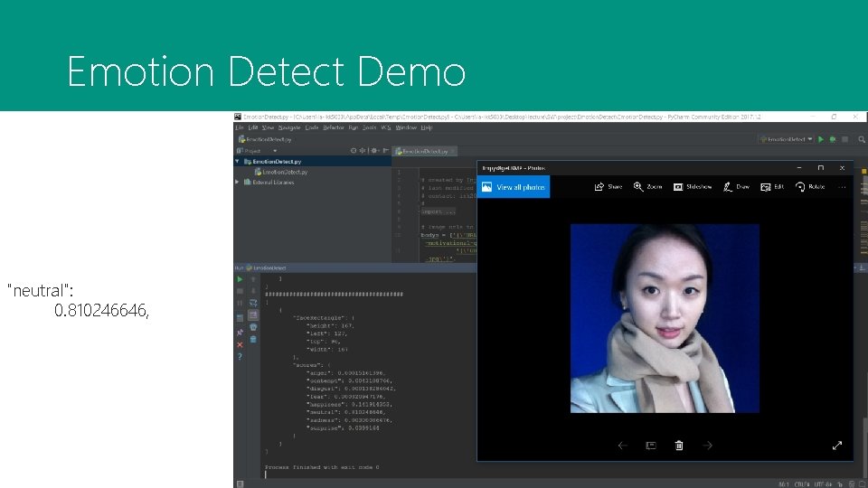Run EmotionDetect with the green play button
The width and height of the screenshot is (868, 488).
click(821, 139)
